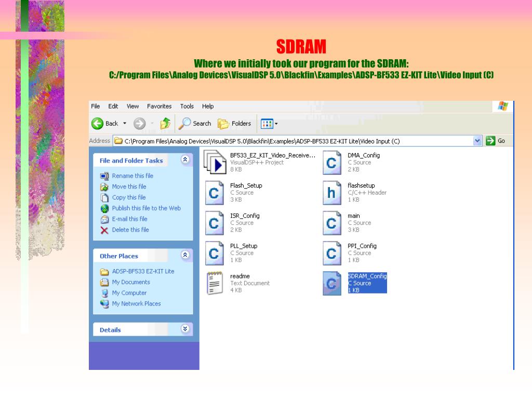Select the main C source icon

(x=332, y=223)
